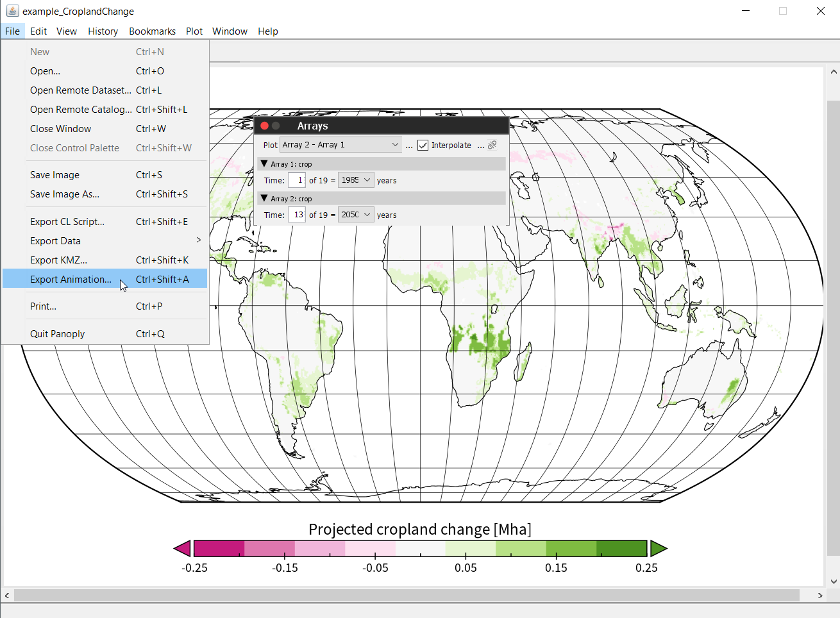Screen dimensions: 840x618
Task: Click the ellipsis after the Interpolate label
Action: point(481,146)
